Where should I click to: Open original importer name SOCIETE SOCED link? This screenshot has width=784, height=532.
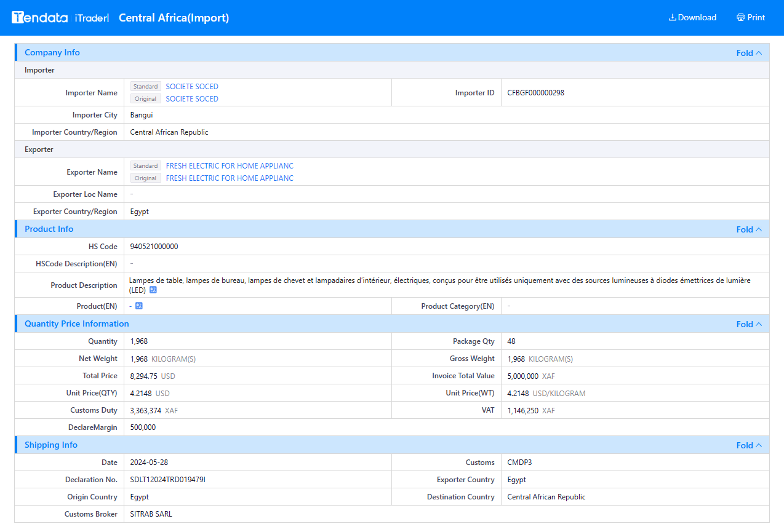(x=192, y=99)
